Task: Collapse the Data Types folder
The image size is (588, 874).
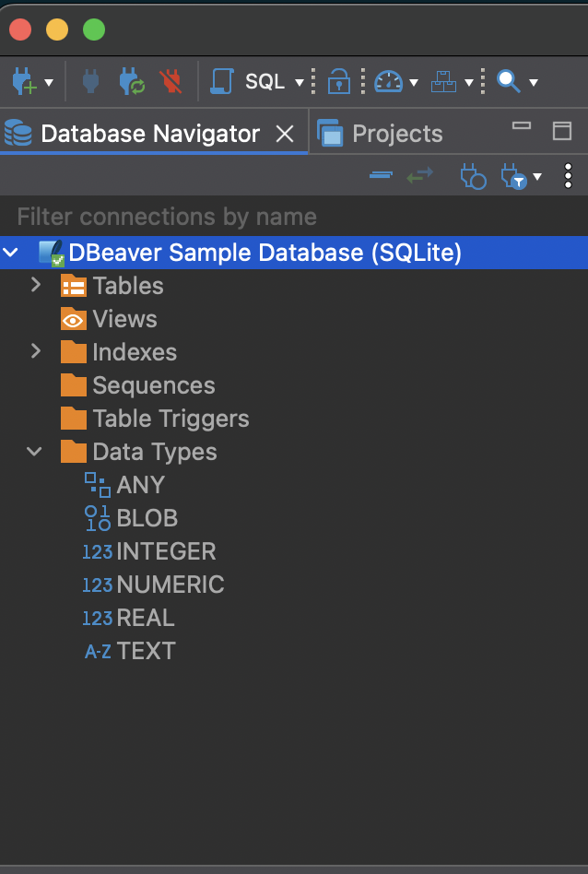Action: [36, 452]
